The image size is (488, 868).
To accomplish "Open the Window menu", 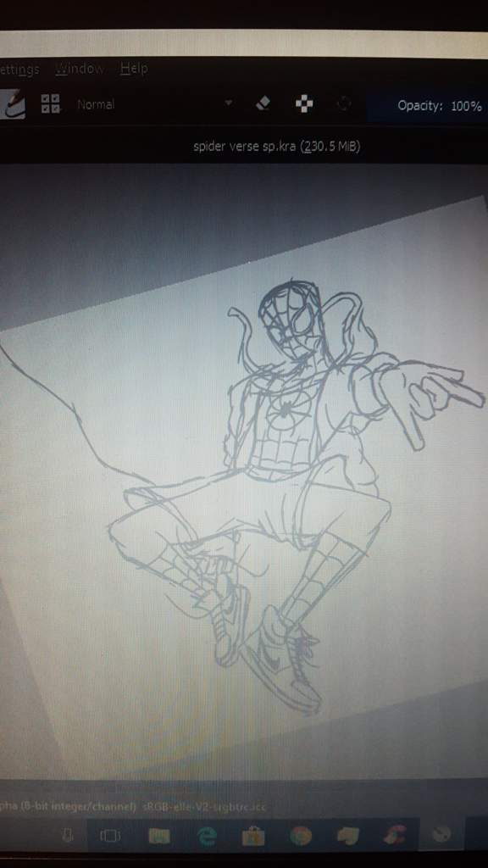I will [x=79, y=70].
